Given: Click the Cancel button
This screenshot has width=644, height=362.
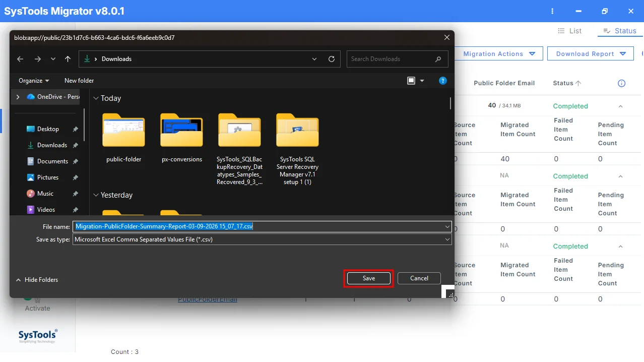Looking at the screenshot, I should (x=419, y=278).
